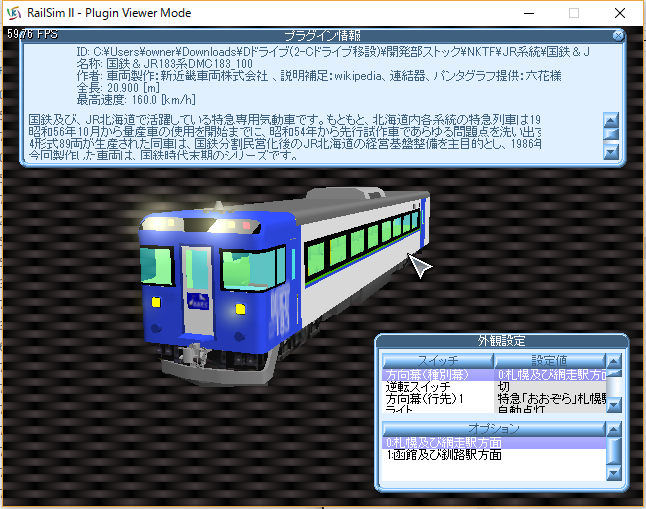Click the 外観設定 panel title bar

point(501,341)
